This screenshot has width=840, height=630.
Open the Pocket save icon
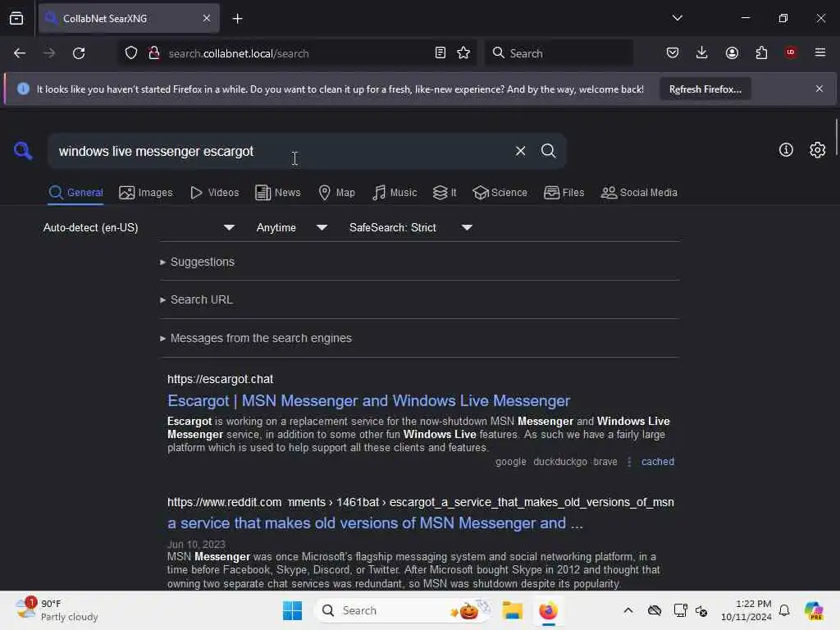pos(673,53)
